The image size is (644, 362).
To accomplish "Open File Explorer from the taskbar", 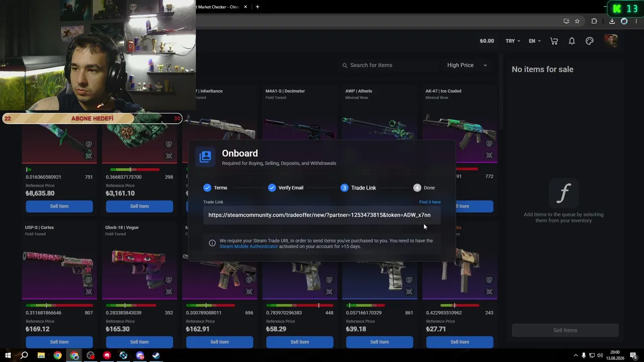I will click(41, 355).
